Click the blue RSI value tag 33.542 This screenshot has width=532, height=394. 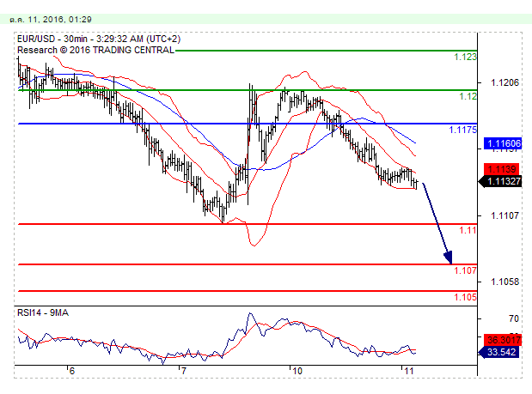click(498, 352)
